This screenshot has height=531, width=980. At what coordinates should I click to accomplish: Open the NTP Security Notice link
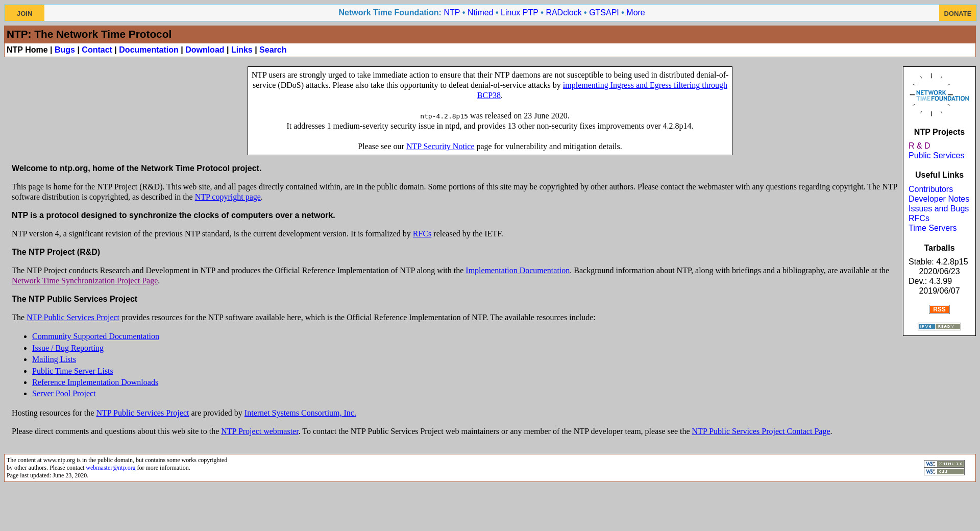click(440, 147)
